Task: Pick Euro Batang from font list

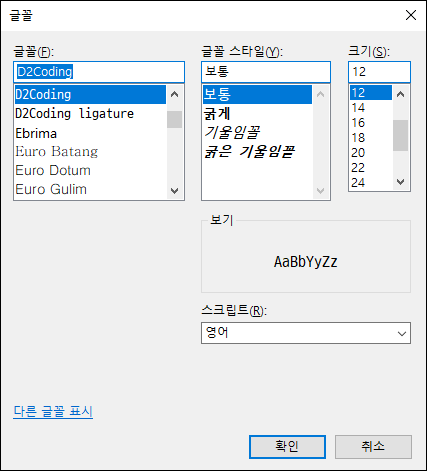Action: pos(90,152)
